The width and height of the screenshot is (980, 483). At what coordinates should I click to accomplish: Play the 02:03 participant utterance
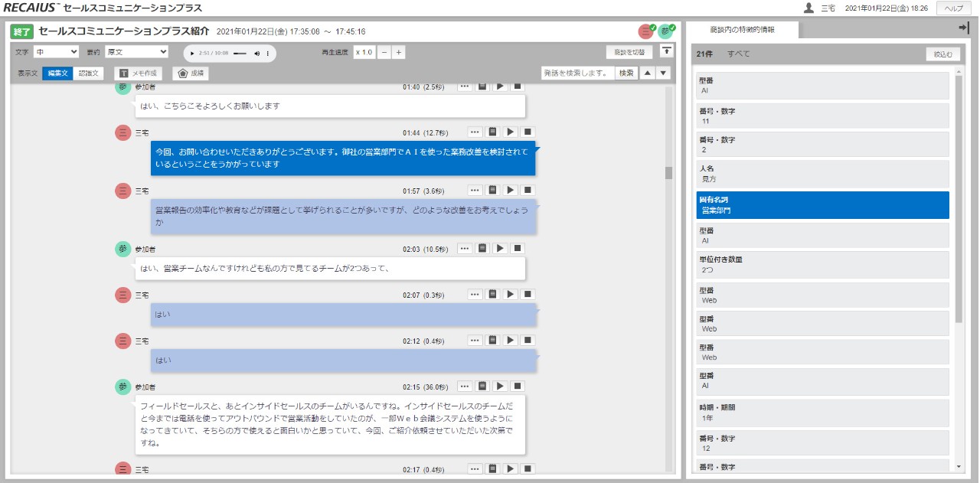[500, 248]
